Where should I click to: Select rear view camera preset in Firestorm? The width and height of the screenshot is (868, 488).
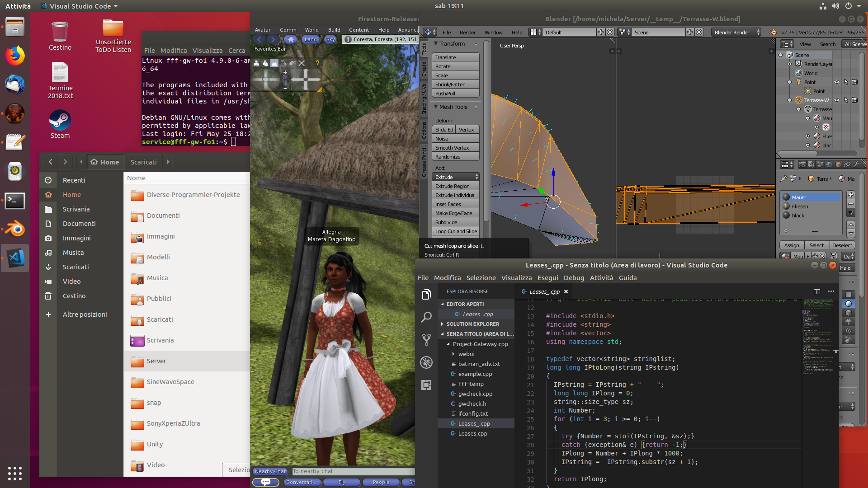click(274, 63)
